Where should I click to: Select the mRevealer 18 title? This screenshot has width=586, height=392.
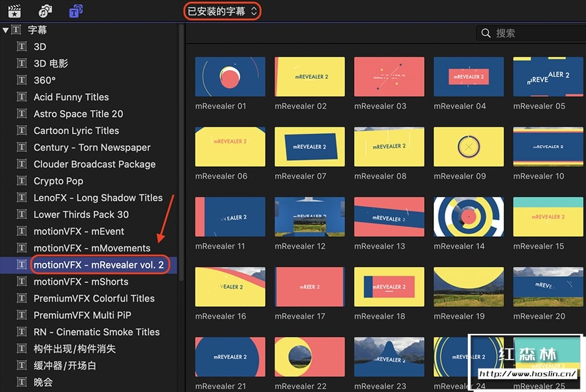(389, 286)
